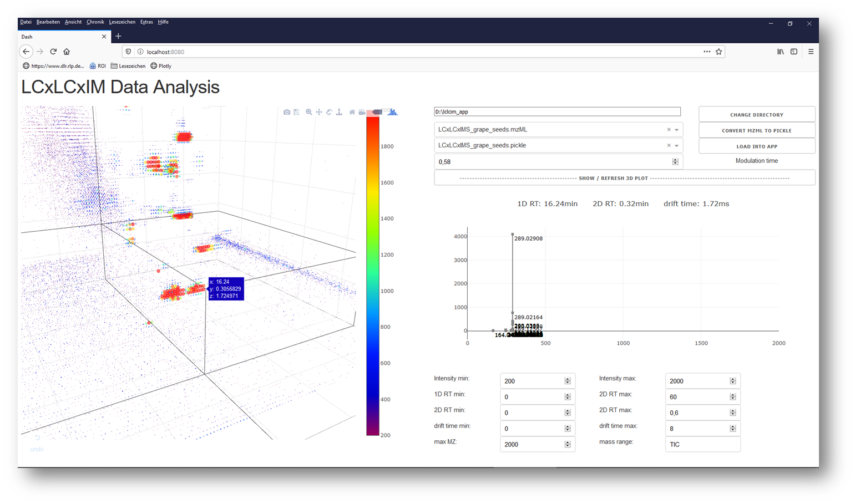
Task: Bookmark the current page with the star
Action: pos(719,52)
